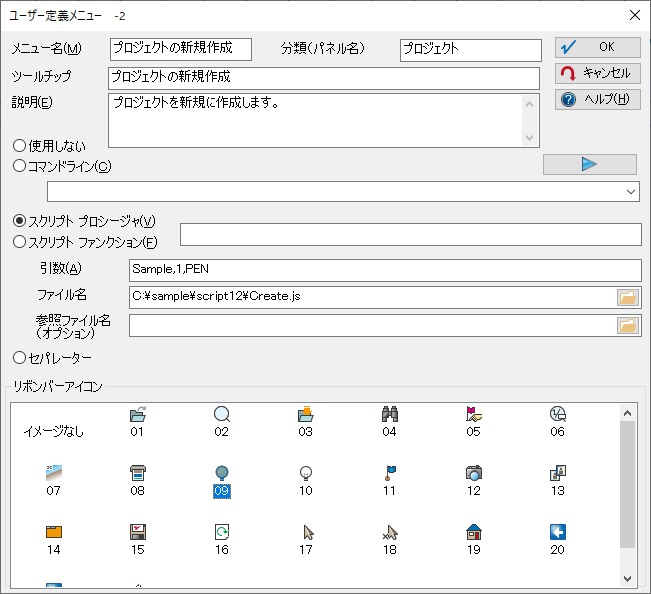The width and height of the screenshot is (651, 594).
Task: Select ribbon icon 18 cursor with cross
Action: pos(389,540)
